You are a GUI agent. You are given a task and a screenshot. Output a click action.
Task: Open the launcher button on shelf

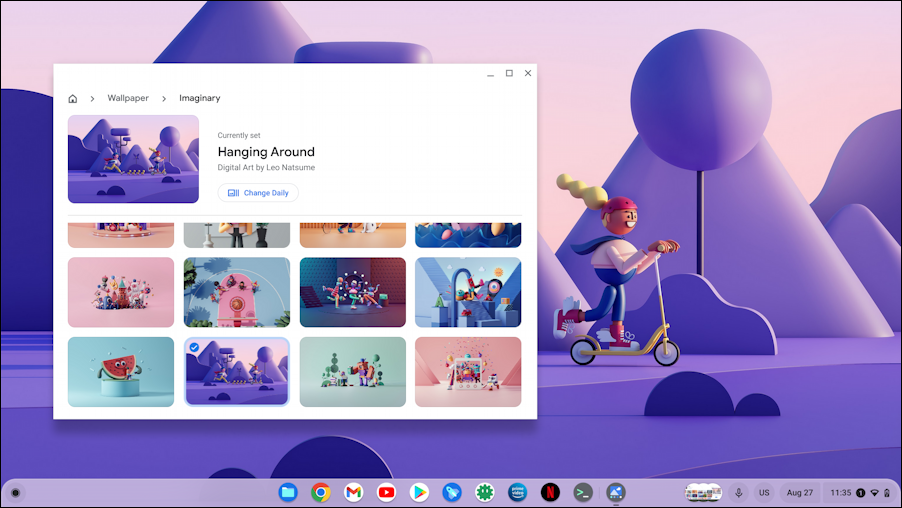pos(16,492)
